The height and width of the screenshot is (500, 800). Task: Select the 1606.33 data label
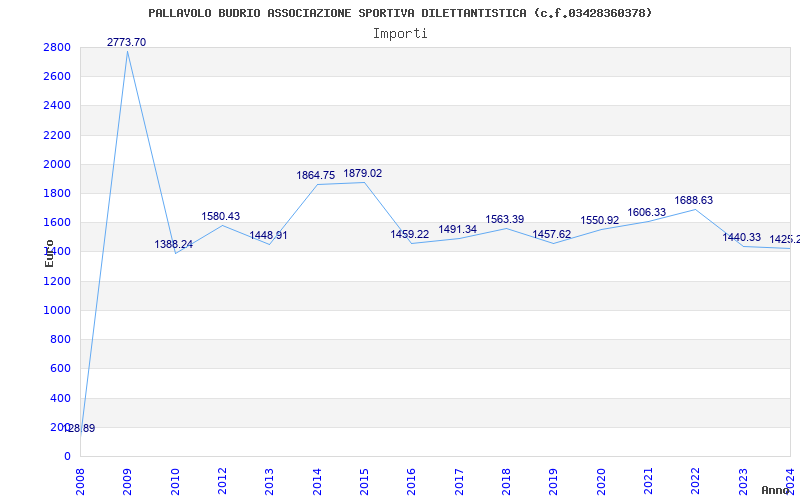[x=646, y=212]
